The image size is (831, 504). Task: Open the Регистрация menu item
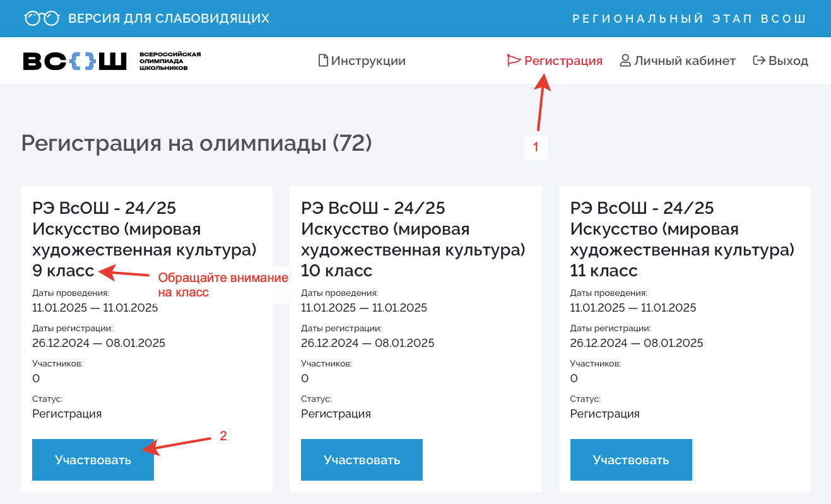click(563, 61)
